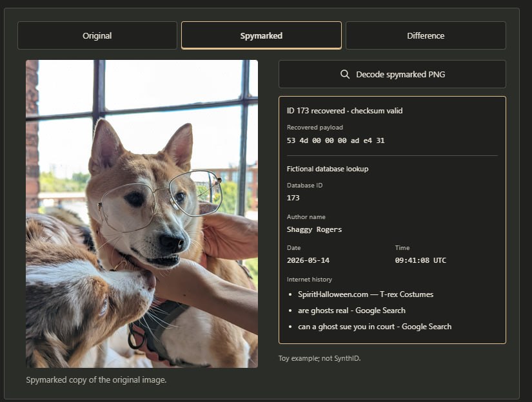Screen dimensions: 532x402
Task: Click the 'Internet history' label
Action: [310, 280]
